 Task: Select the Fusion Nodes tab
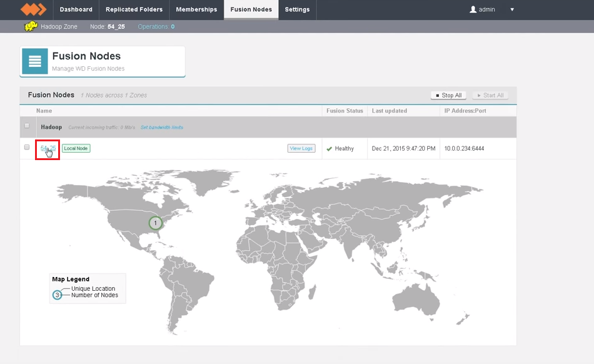[251, 9]
